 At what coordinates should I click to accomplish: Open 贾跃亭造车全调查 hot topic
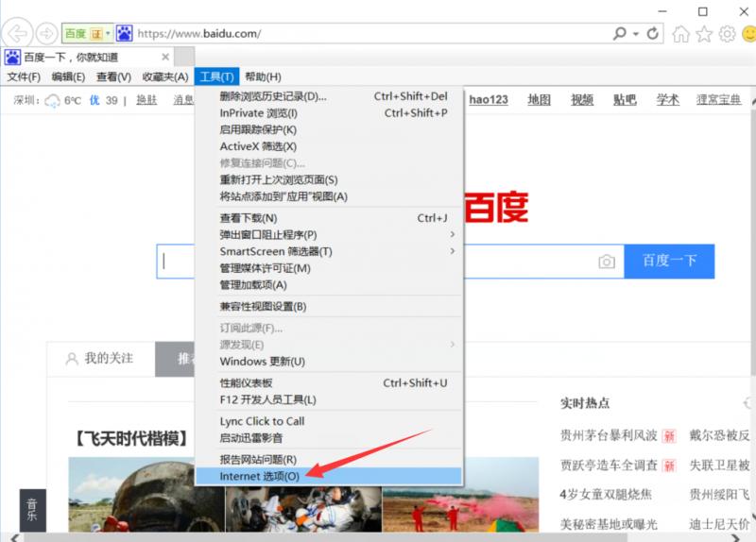point(609,466)
